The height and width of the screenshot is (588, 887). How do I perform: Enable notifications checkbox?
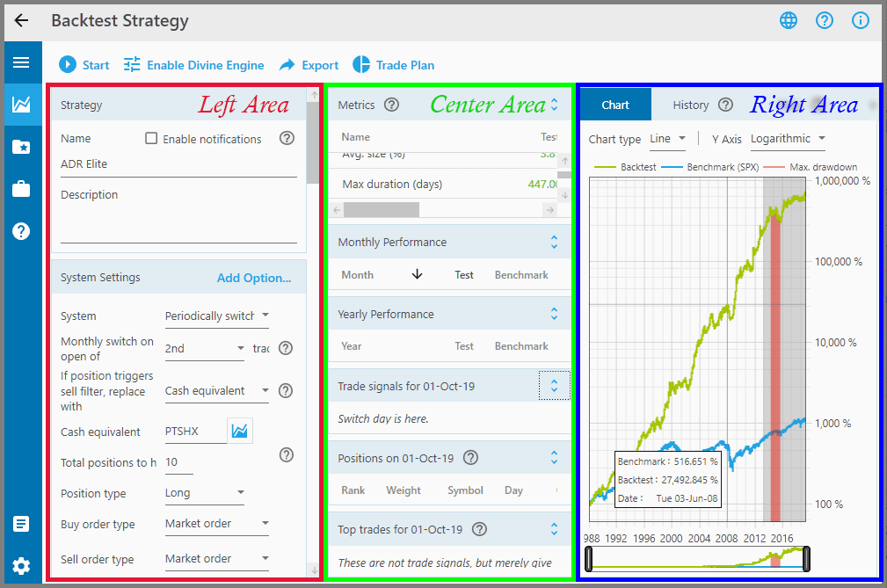coord(151,139)
